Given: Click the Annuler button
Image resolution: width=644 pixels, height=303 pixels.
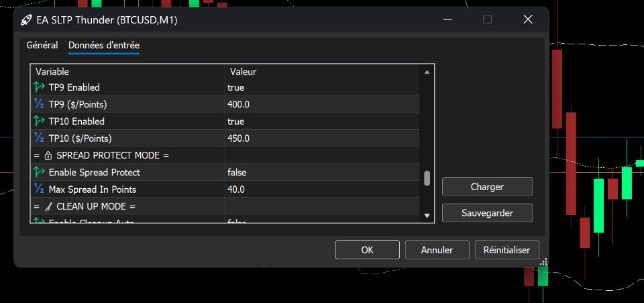Looking at the screenshot, I should (x=437, y=250).
